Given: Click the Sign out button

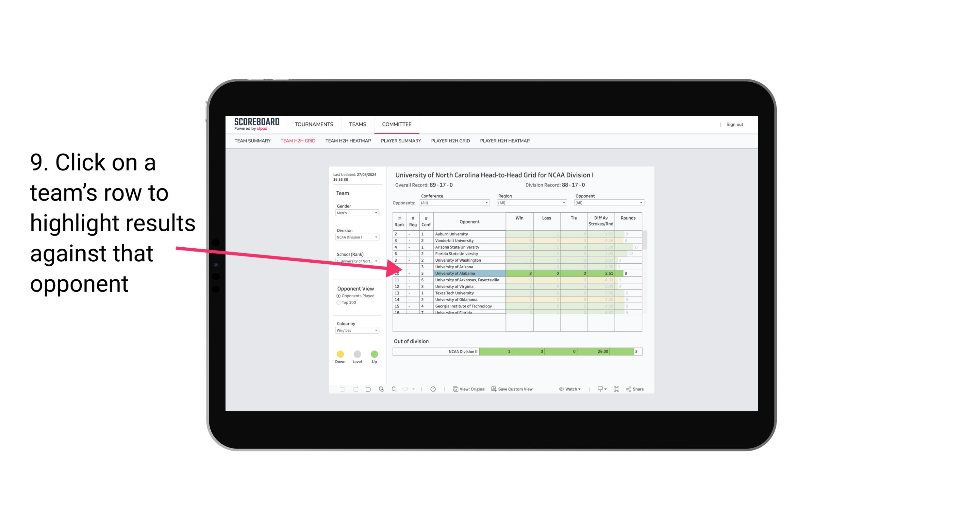Looking at the screenshot, I should [735, 124].
